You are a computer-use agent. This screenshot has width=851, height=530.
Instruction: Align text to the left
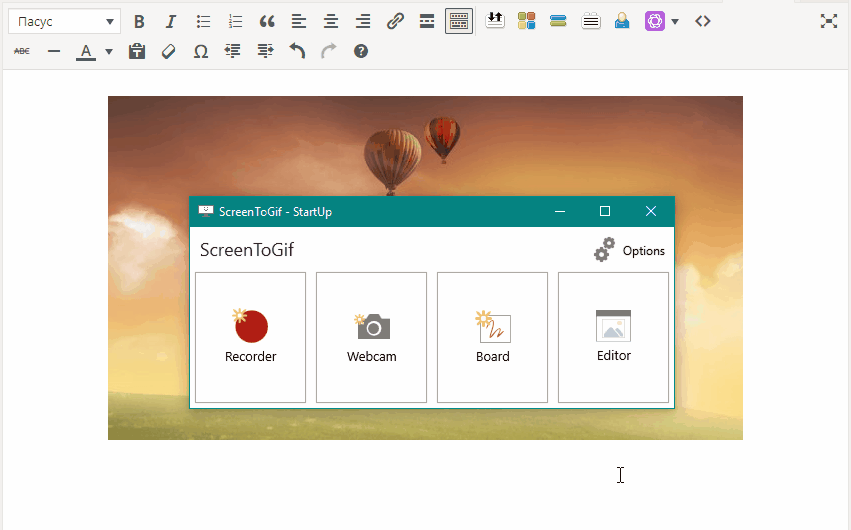[299, 22]
